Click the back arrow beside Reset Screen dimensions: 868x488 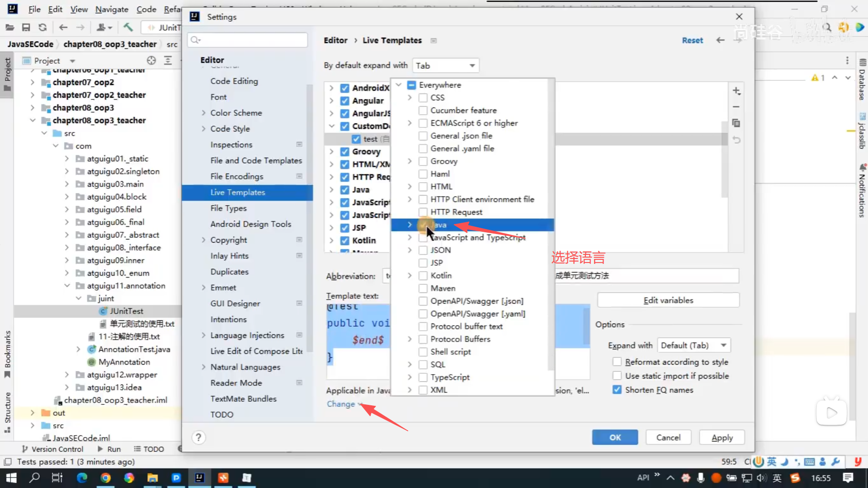point(720,40)
